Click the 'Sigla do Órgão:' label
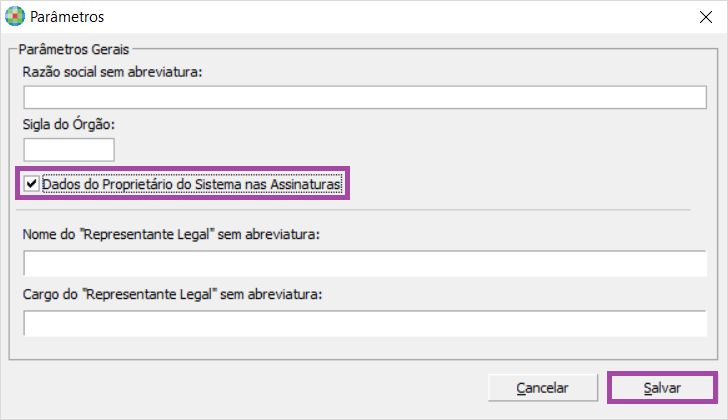Screen dimensions: 728x420 coord(69,124)
